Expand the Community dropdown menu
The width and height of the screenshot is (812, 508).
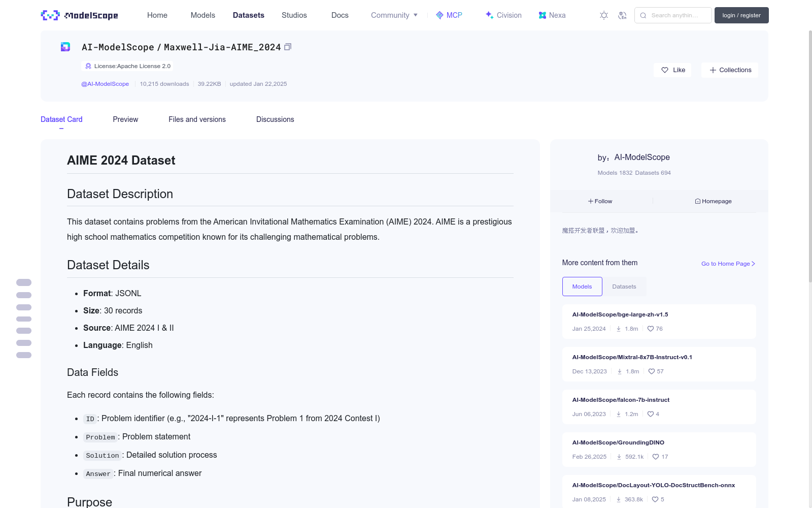[x=394, y=15]
